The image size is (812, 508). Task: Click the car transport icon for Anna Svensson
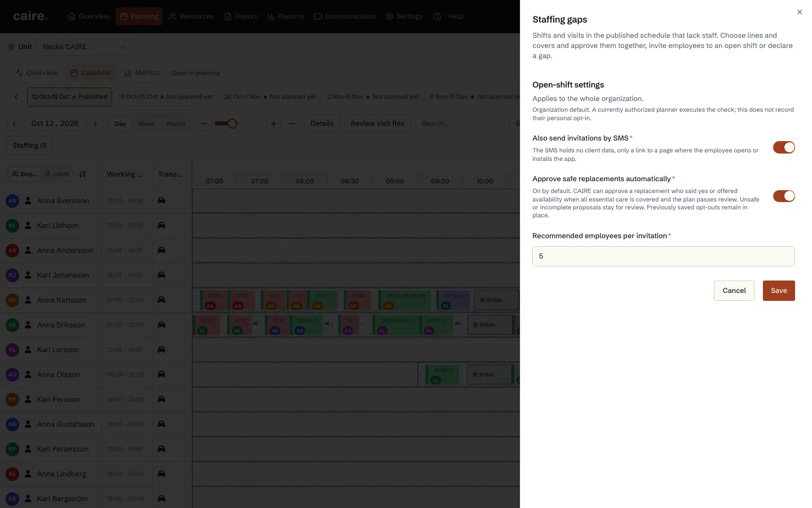[161, 200]
